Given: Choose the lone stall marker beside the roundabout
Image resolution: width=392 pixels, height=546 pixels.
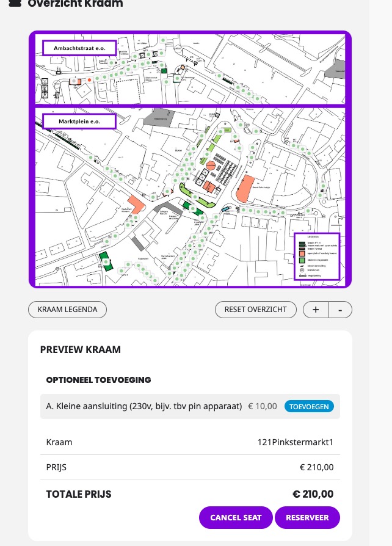Looking at the screenshot, I should pos(308,211).
